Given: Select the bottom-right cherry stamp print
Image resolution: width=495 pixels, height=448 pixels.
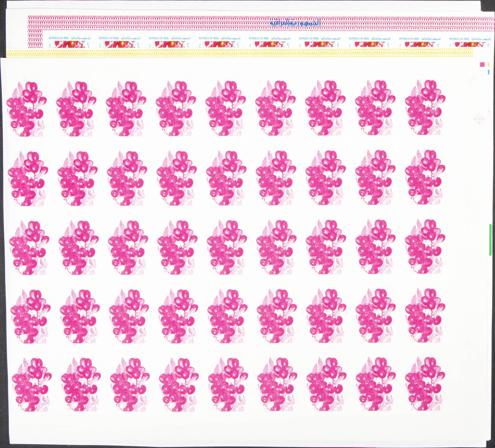Looking at the screenshot, I should [425, 384].
